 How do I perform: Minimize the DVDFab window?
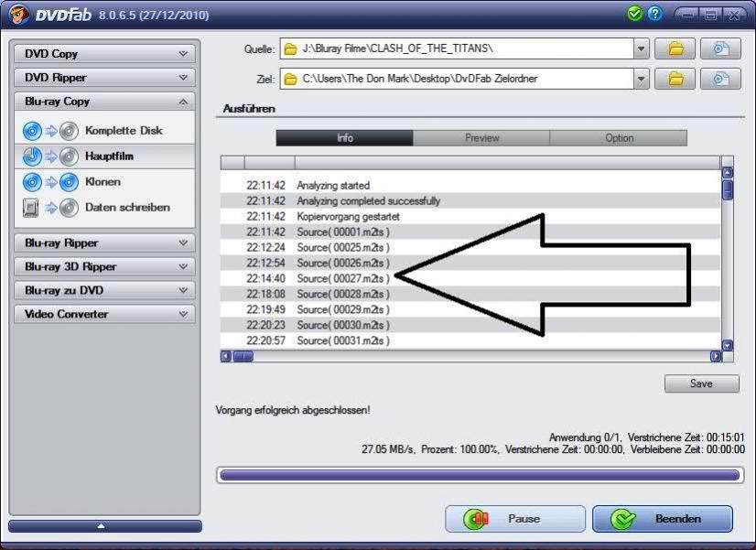click(x=688, y=15)
